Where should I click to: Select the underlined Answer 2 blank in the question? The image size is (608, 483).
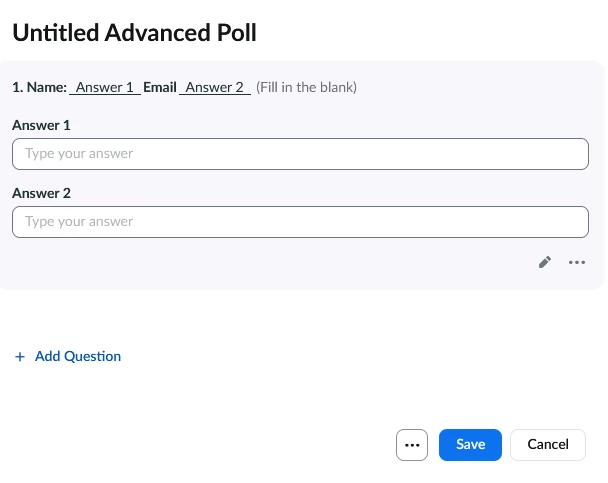point(215,88)
